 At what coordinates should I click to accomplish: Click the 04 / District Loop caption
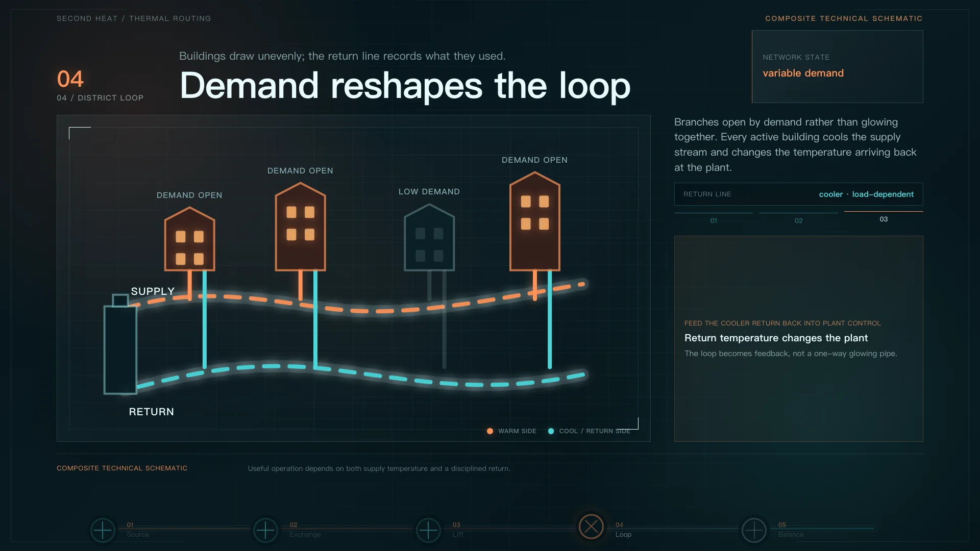[x=100, y=98]
